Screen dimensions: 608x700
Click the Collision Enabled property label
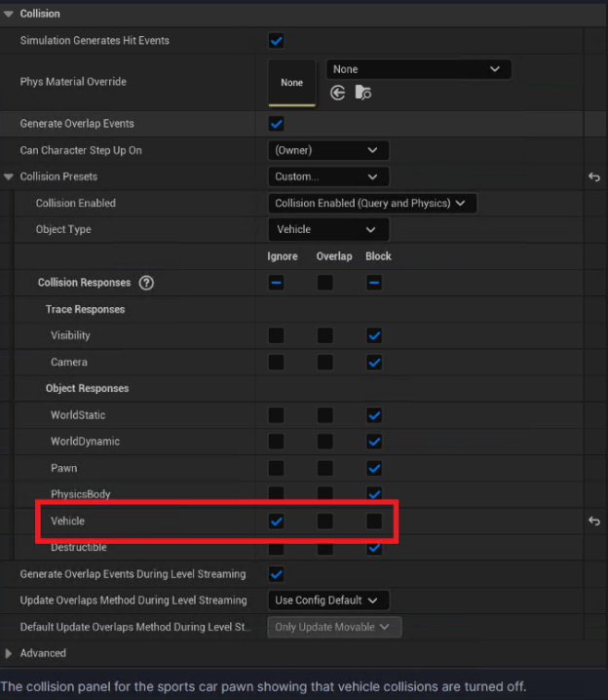point(76,203)
